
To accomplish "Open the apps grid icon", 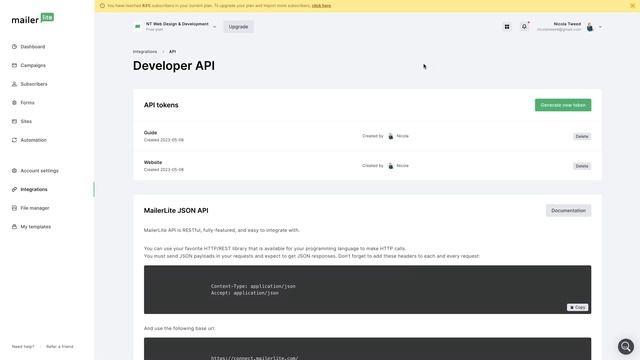I will point(507,27).
